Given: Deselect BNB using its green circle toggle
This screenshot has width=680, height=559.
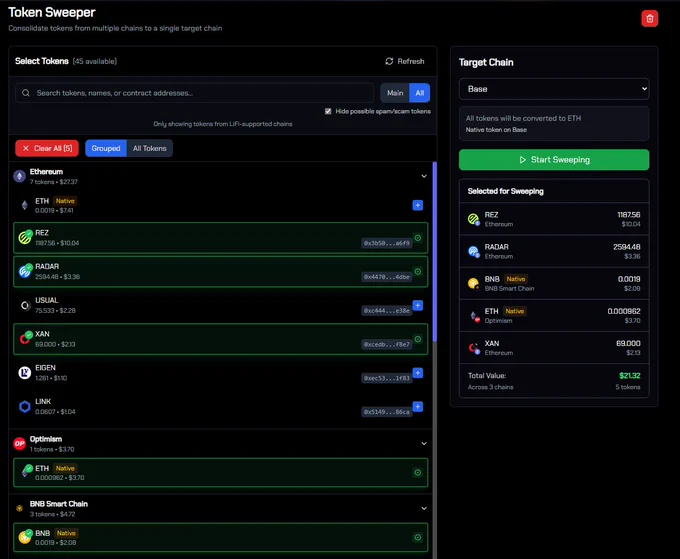Looking at the screenshot, I should tap(418, 537).
